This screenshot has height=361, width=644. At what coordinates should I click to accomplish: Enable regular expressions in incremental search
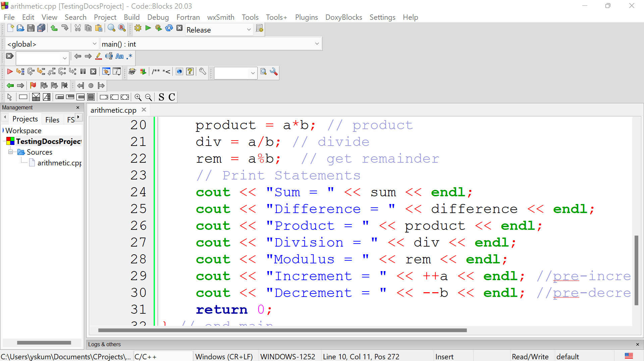coord(129,56)
